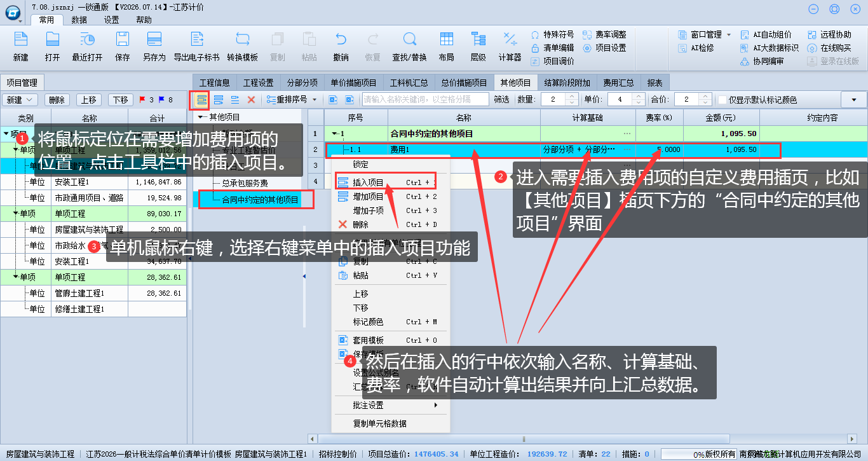Open the 协同编审 collaborative review
Screen dimensions: 868x461
pyautogui.click(x=763, y=61)
